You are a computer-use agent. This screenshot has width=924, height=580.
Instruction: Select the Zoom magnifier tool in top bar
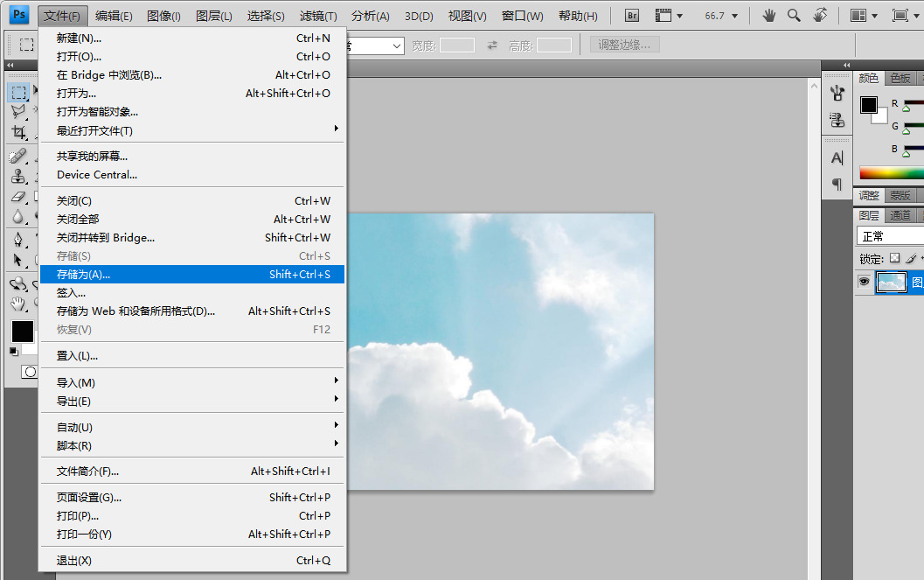pyautogui.click(x=794, y=16)
